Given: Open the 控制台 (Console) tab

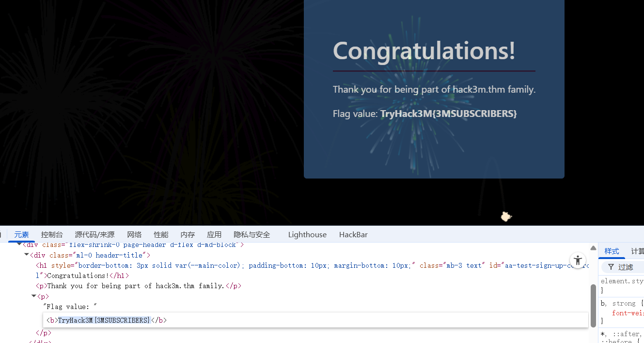Looking at the screenshot, I should tap(52, 234).
